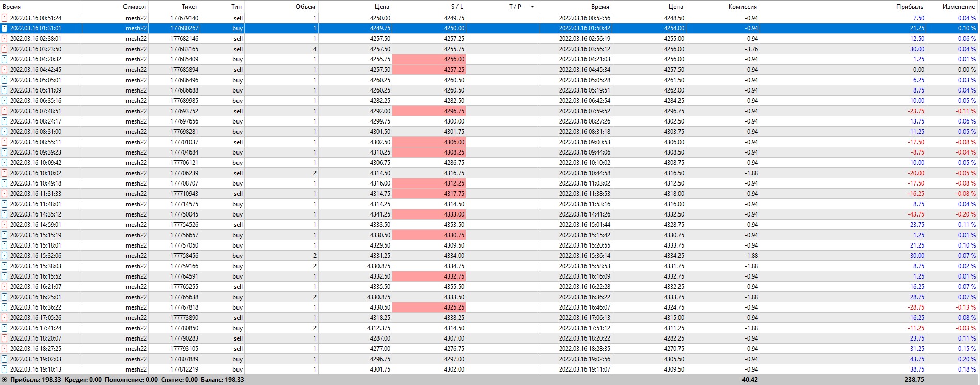This screenshot has height=385, width=980.
Task: Click the trade icon of row 2022.03.16 14:59:01
Action: [5, 225]
